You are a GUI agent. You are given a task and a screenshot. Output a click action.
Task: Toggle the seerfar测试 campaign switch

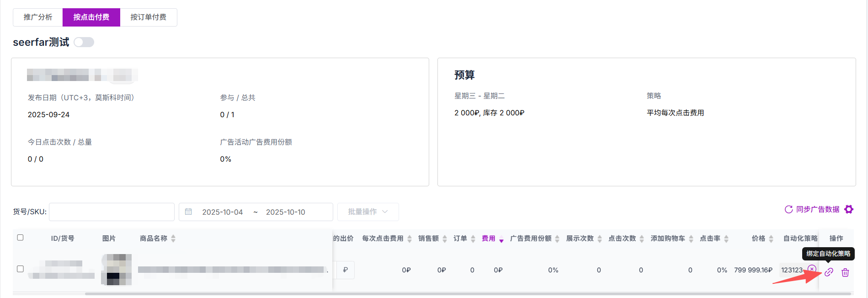point(84,42)
